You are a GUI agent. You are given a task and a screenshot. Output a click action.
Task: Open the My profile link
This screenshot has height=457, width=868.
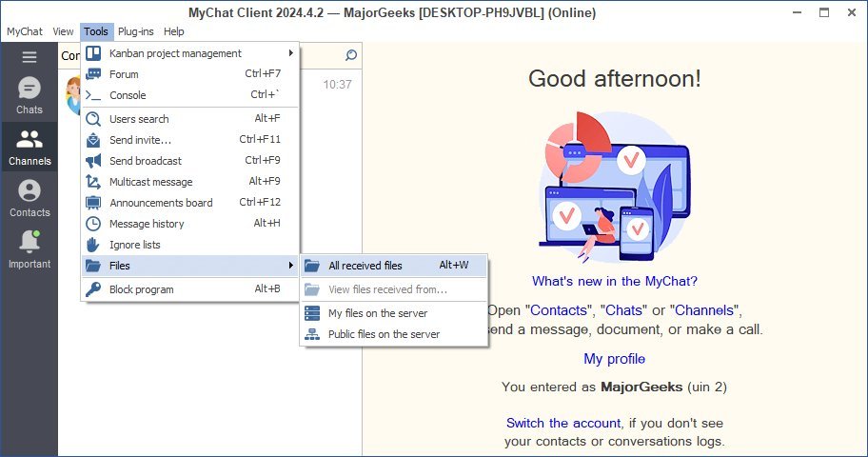[615, 359]
